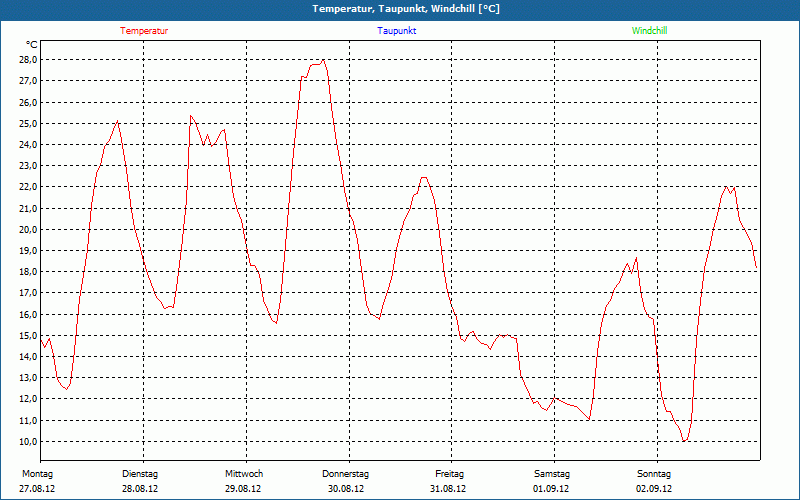
Task: Click the 12,0 y-axis value
Action: click(x=29, y=399)
